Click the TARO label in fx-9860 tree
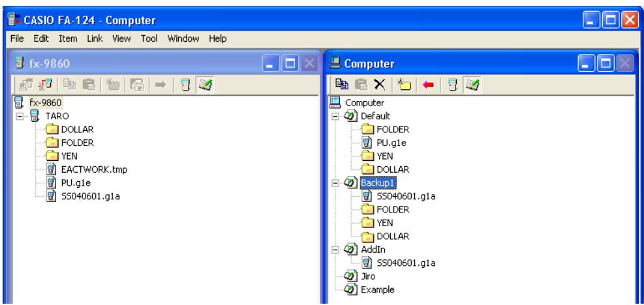 57,116
